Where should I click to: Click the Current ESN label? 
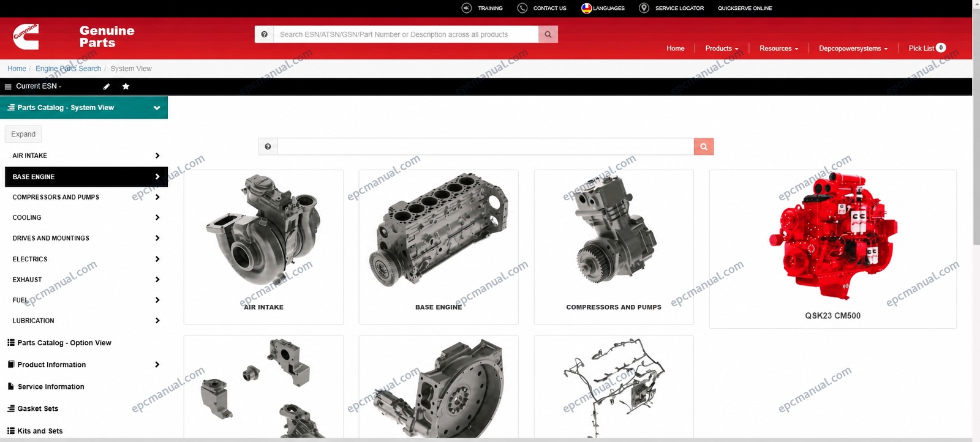click(38, 86)
